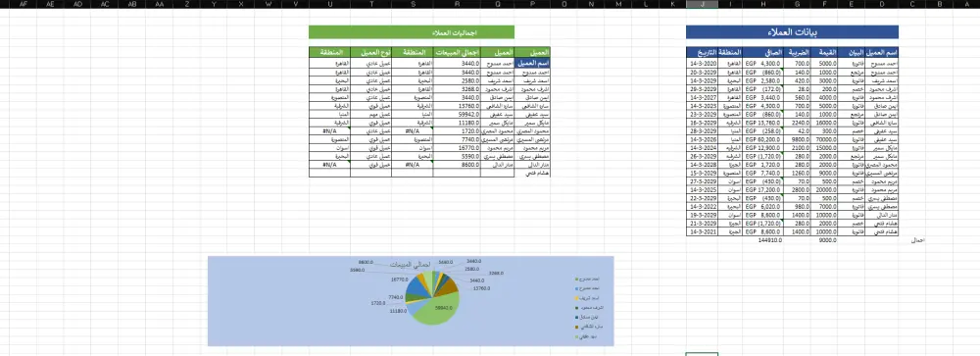The height and width of the screenshot is (356, 980).
Task: Select the net cell EGP 17,200.0
Action: (763, 190)
